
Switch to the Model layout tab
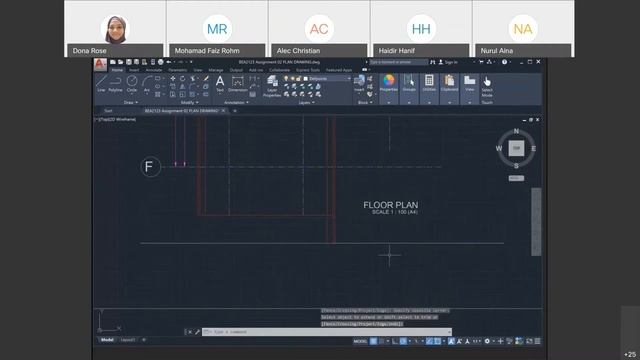pos(107,340)
